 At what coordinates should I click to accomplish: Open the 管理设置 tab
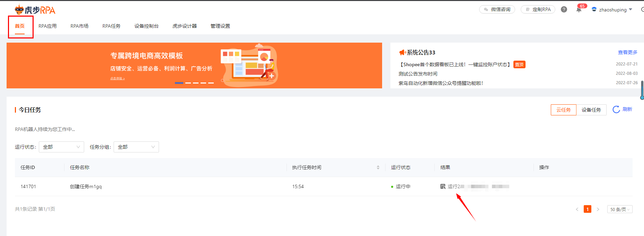(x=220, y=26)
